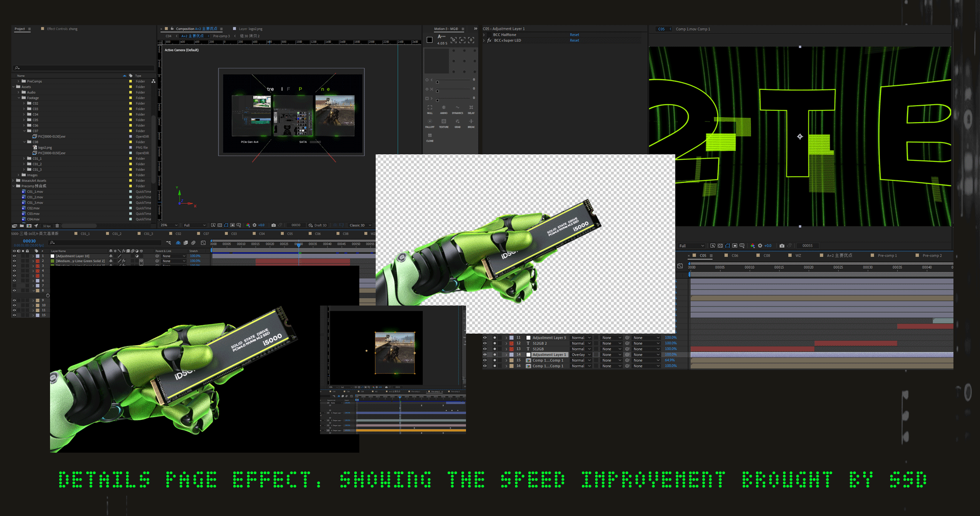Click the Draft 3D button in the A+2 viewer

[317, 225]
